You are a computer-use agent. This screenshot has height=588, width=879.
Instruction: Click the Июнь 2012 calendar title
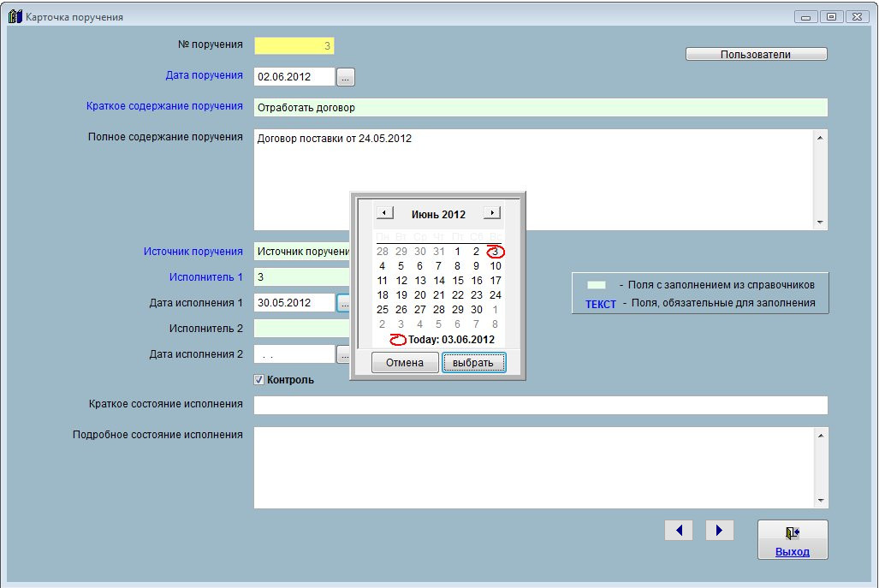click(438, 214)
